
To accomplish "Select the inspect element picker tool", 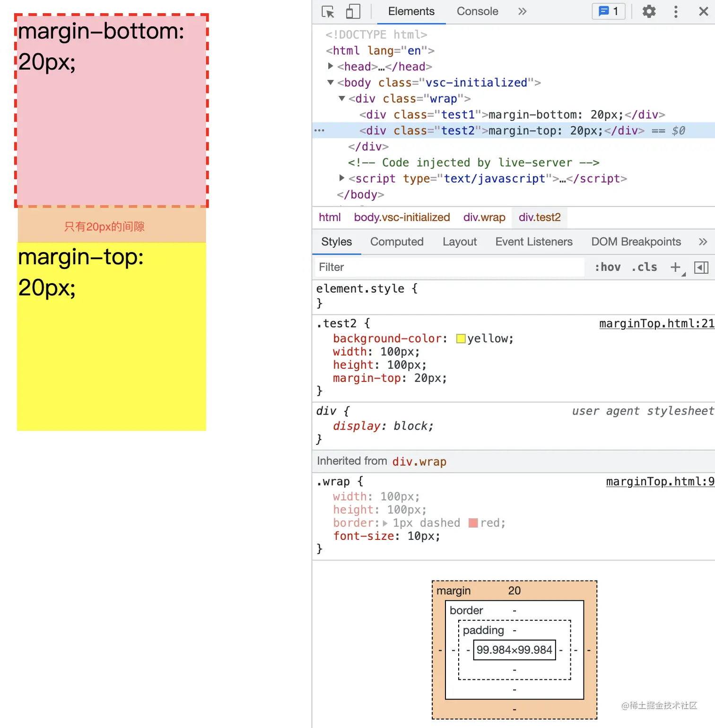I will 327,11.
